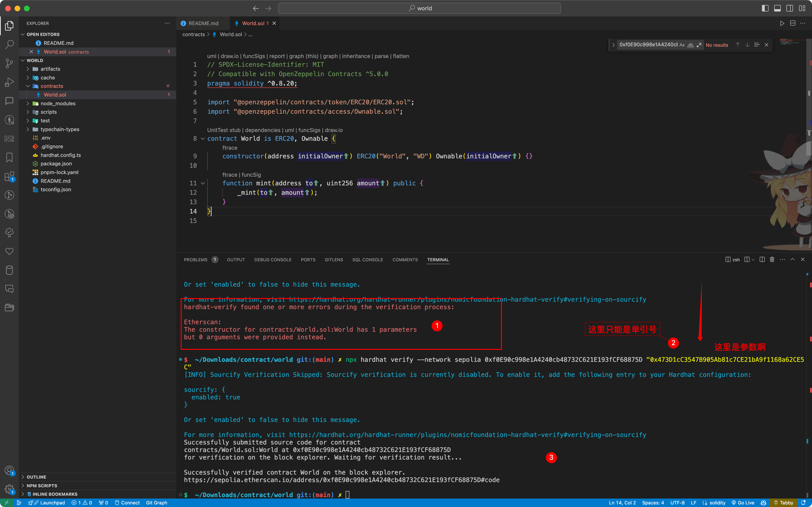Switch to DEBUG CONSOLE tab
Image resolution: width=812 pixels, height=507 pixels.
pyautogui.click(x=273, y=260)
